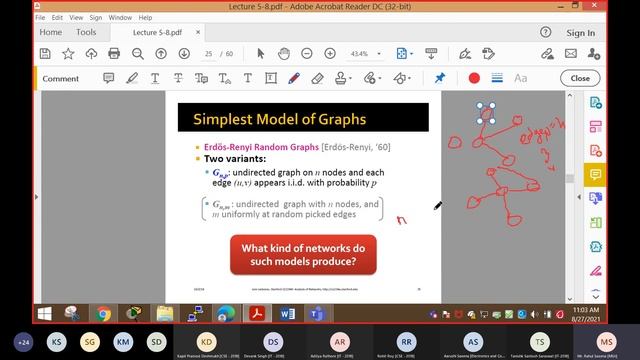Open fit page options icon
Screen dimensions: 640x360
[x=404, y=53]
